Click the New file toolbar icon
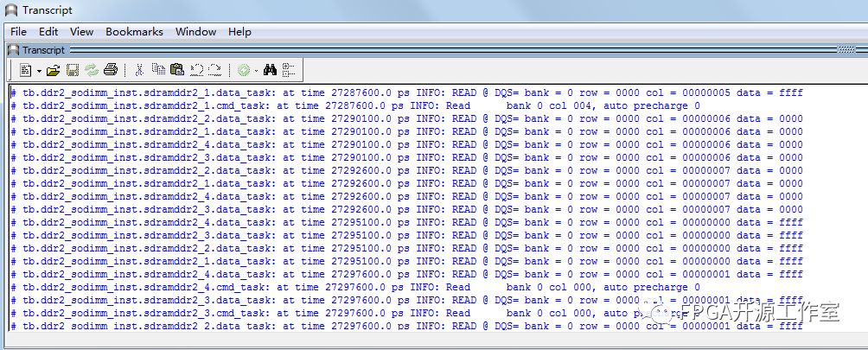The height and width of the screenshot is (350, 868). click(24, 70)
